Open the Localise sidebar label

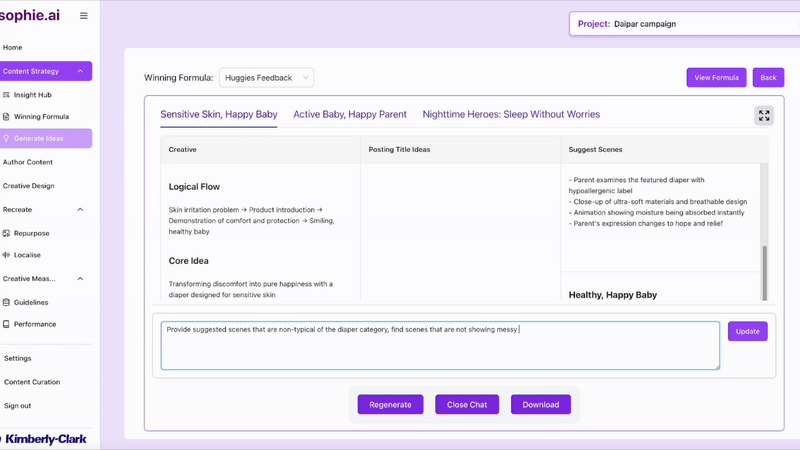coord(27,255)
